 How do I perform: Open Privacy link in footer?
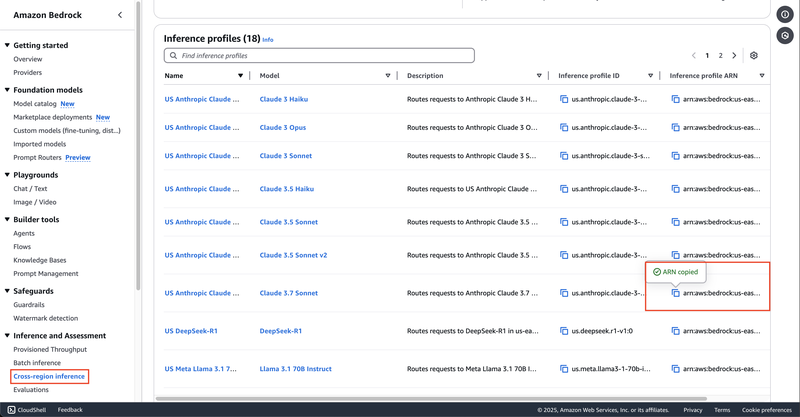pyautogui.click(x=693, y=410)
